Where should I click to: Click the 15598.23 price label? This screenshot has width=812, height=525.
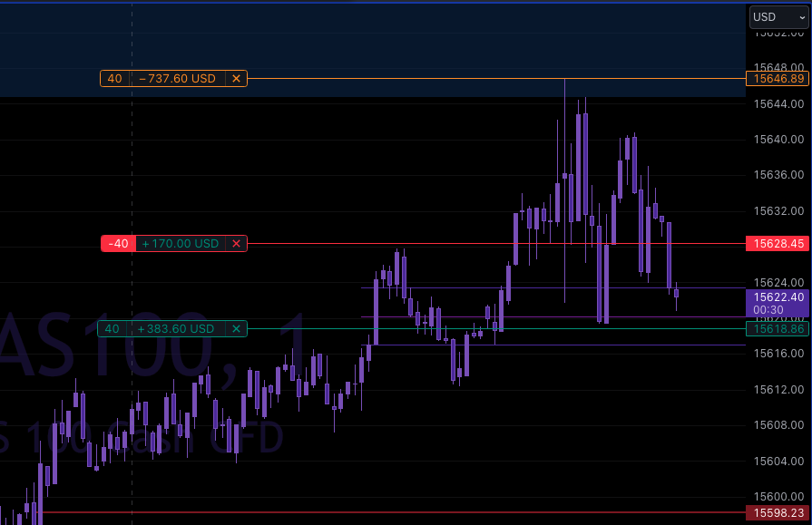[778, 512]
